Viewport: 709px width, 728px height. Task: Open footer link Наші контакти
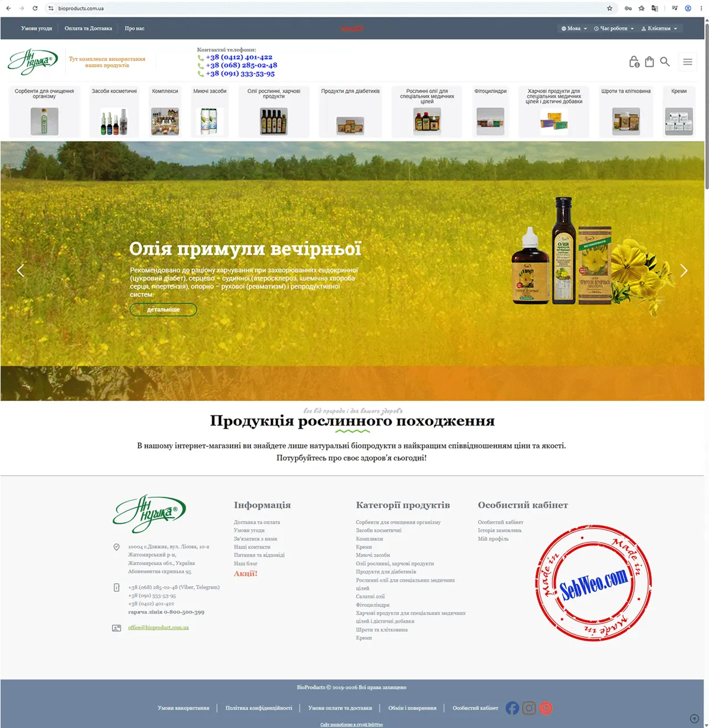252,547
